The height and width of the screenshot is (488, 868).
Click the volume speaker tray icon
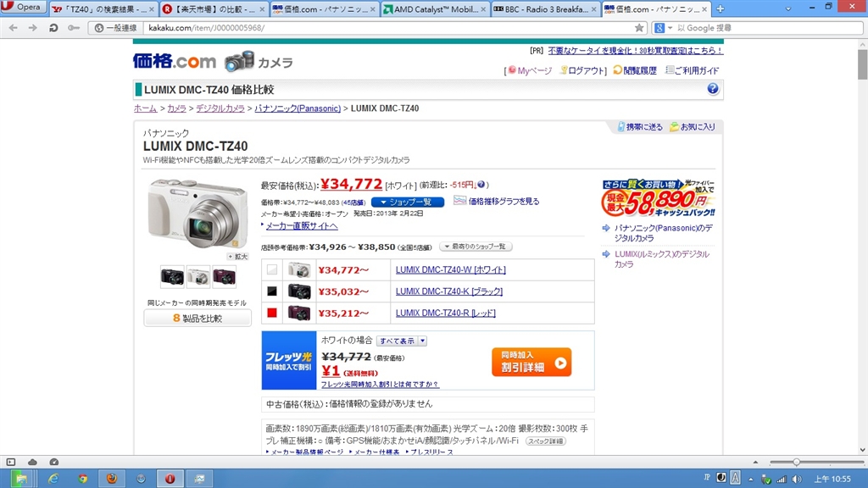click(x=797, y=480)
